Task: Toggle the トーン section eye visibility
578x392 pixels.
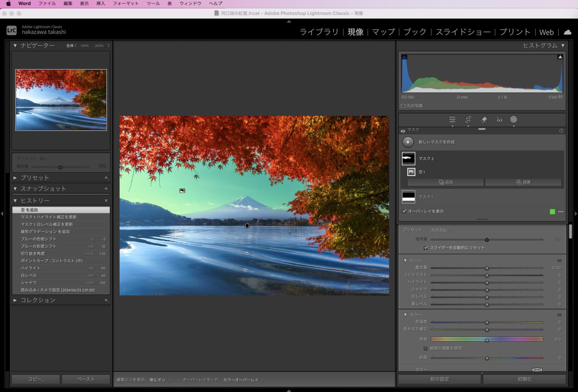Action: pyautogui.click(x=559, y=260)
